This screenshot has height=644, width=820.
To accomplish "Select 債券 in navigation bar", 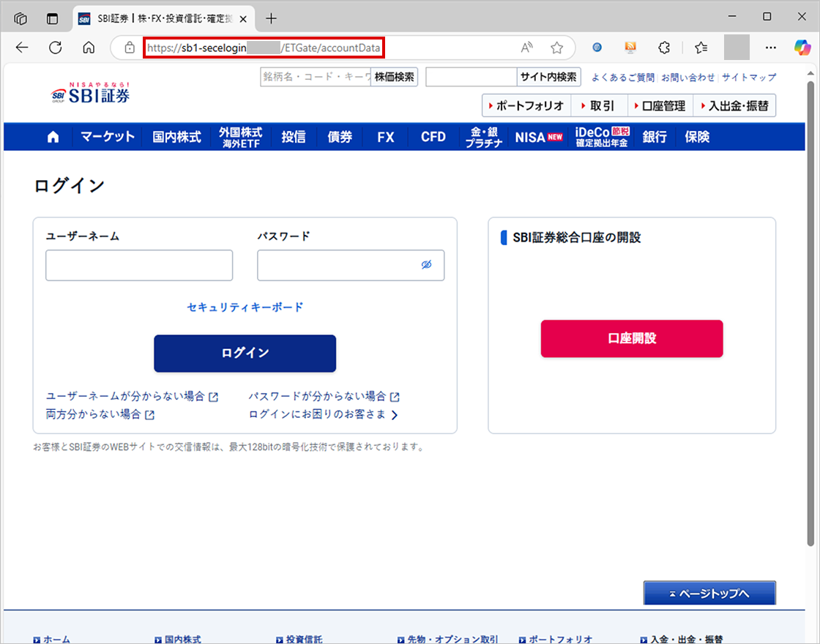I will click(340, 137).
